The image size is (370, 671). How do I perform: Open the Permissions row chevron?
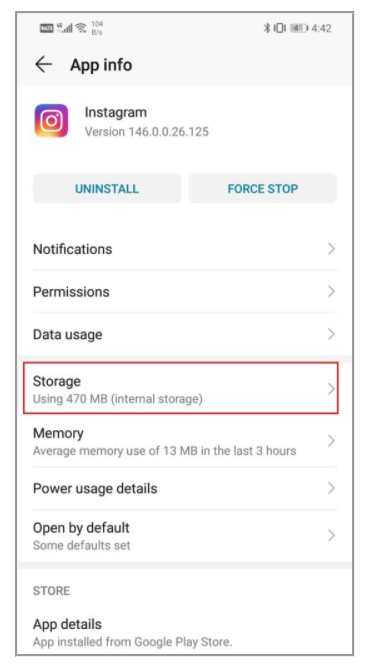pyautogui.click(x=331, y=291)
